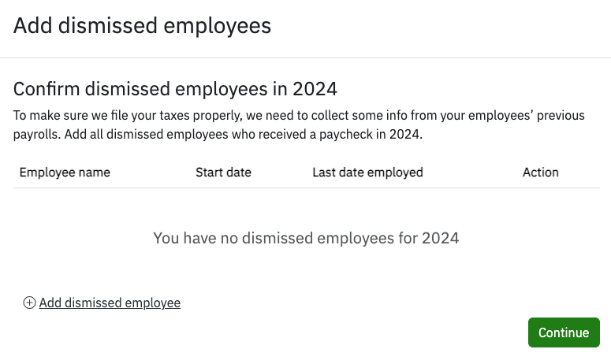Click the Add dismissed employees page title

pos(142,26)
